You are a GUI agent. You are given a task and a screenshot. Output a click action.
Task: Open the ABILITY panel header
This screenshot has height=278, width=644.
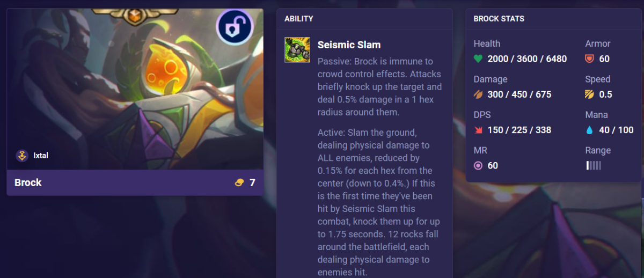[x=299, y=19]
